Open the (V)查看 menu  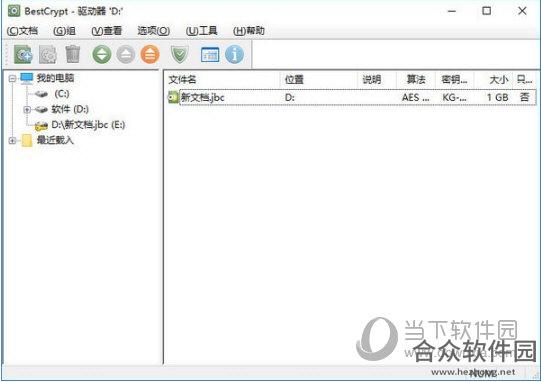[107, 31]
